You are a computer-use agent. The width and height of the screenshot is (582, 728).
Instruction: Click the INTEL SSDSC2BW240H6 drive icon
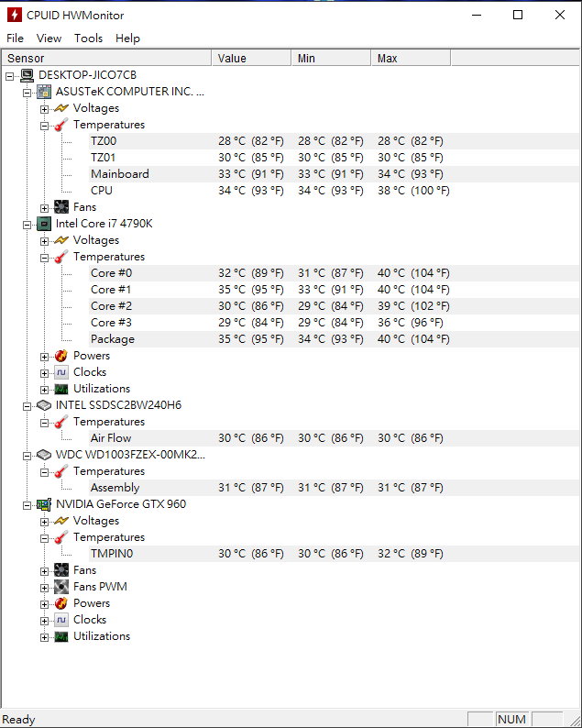pyautogui.click(x=44, y=405)
